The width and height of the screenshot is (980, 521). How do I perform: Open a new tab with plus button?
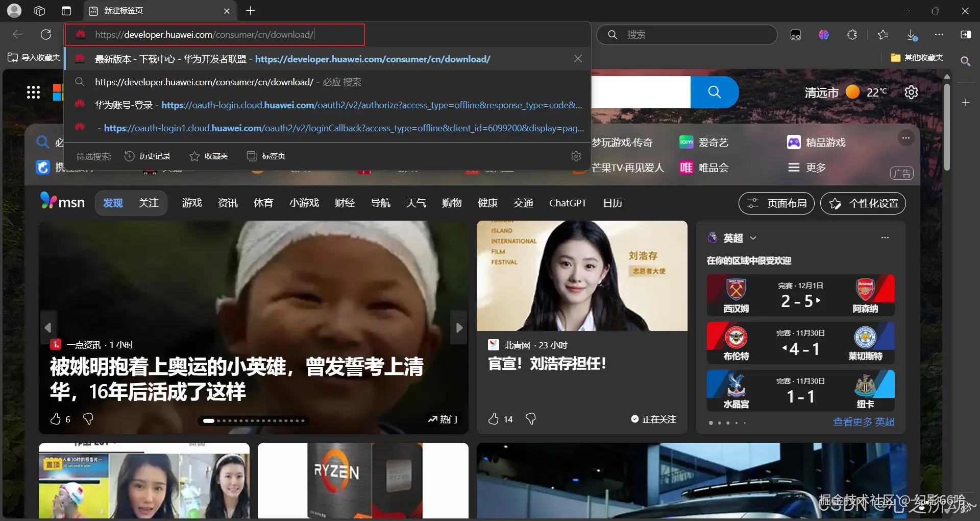pyautogui.click(x=250, y=11)
